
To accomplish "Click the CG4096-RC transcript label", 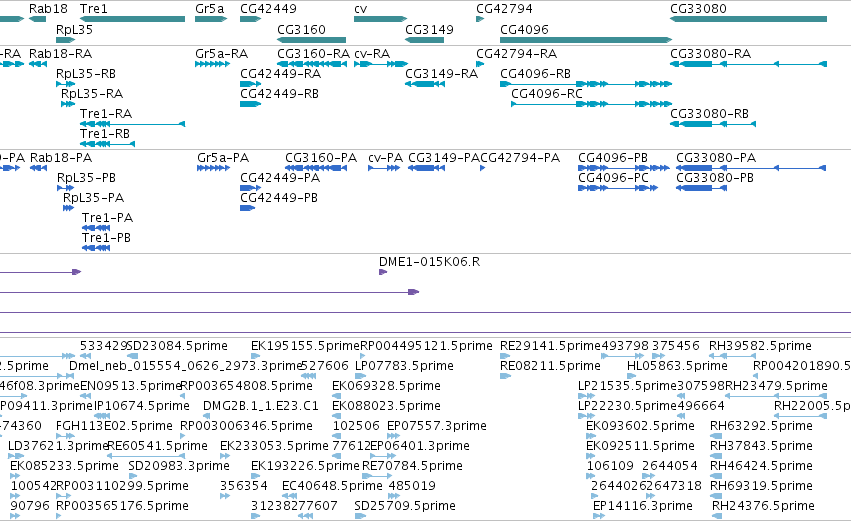I will tap(547, 94).
